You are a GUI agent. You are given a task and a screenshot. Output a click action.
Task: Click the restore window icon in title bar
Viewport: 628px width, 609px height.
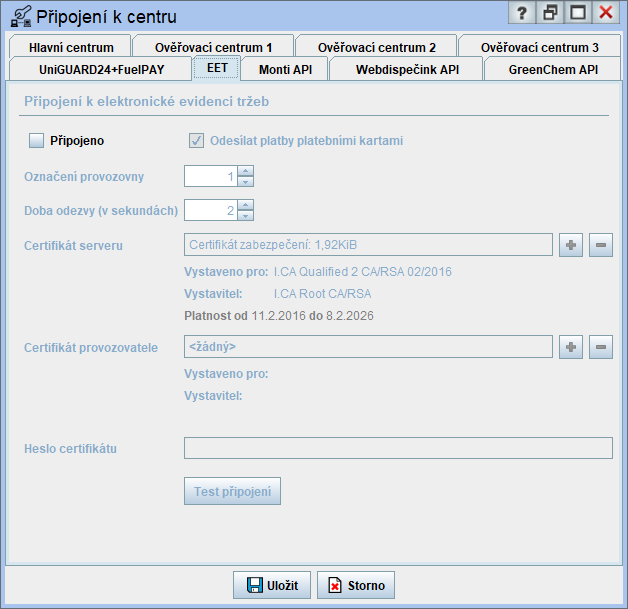point(550,13)
